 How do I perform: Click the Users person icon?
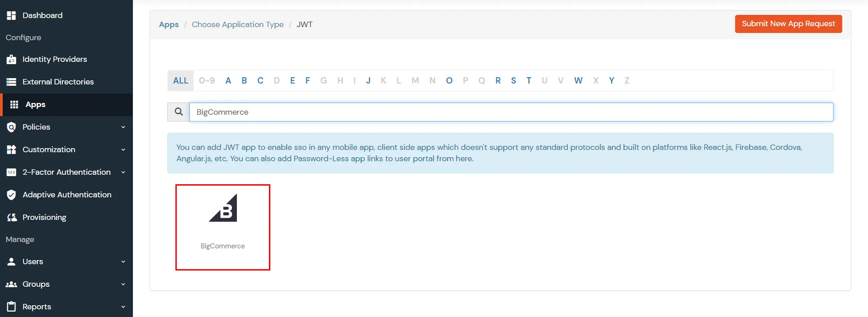click(11, 261)
